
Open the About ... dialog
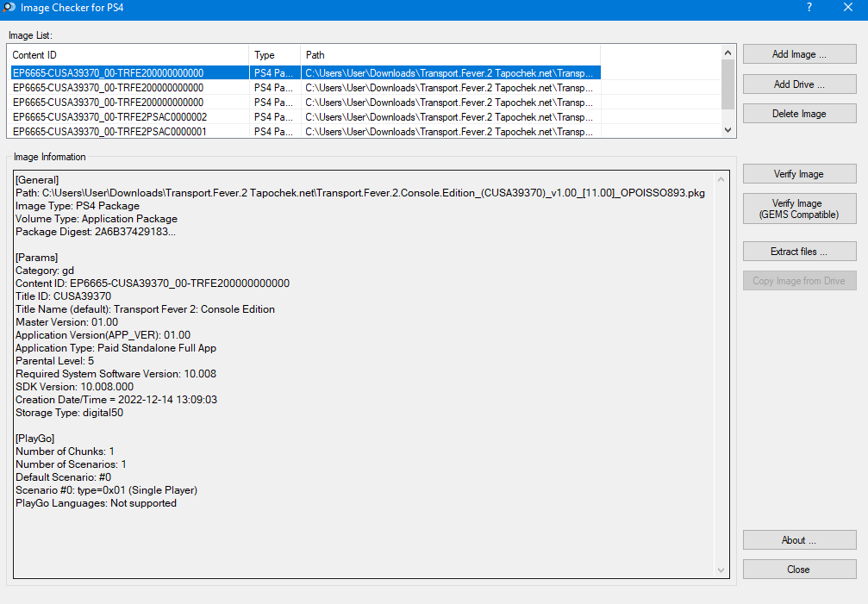[x=799, y=540]
